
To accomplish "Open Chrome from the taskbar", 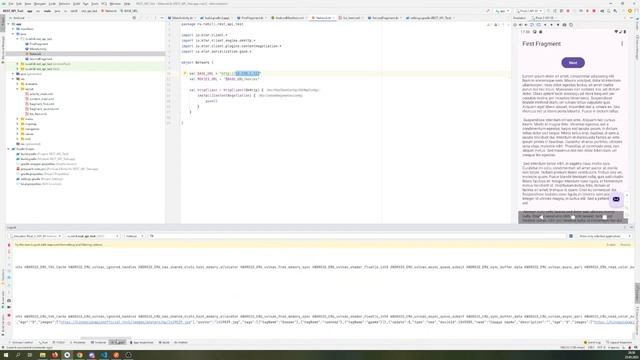I will [80, 355].
